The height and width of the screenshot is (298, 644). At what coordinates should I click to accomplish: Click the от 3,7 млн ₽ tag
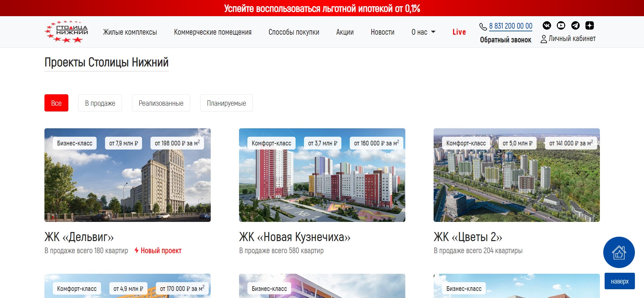pyautogui.click(x=323, y=143)
